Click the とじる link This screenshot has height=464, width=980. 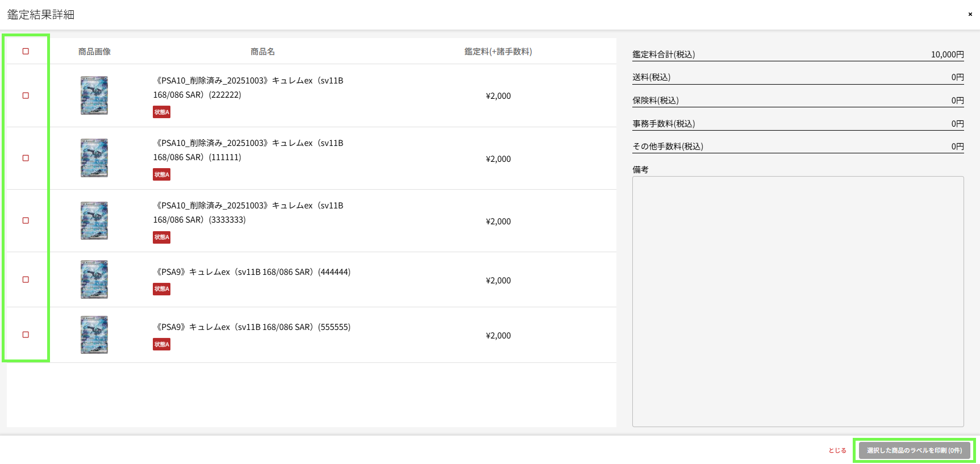837,450
